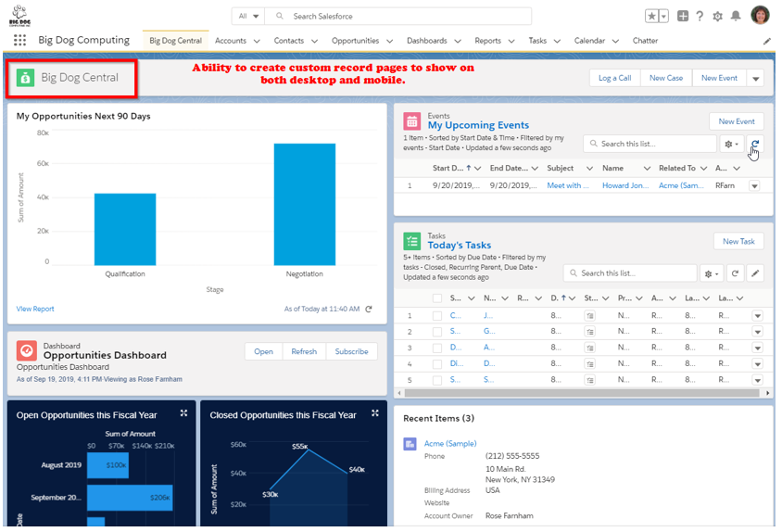Check the box for task row 3
The image size is (782, 532).
coord(437,348)
